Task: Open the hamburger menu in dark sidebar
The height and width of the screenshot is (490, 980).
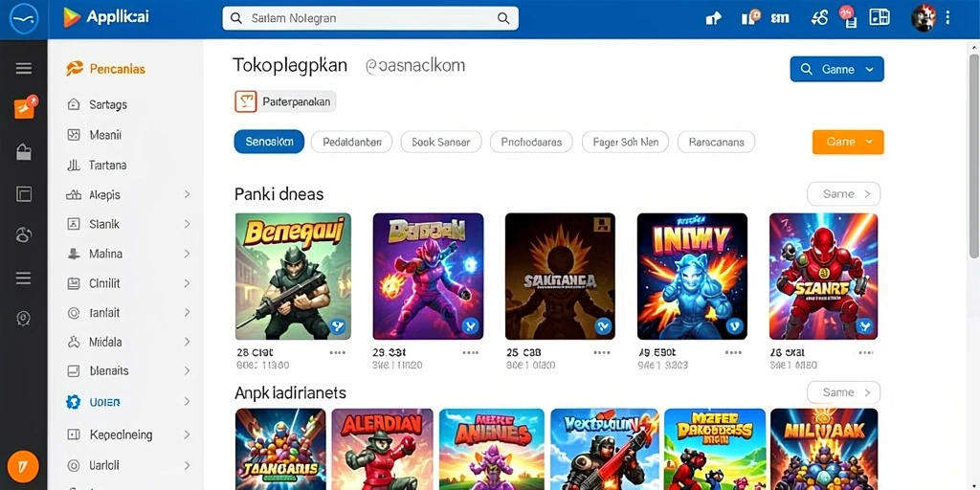Action: 24,69
